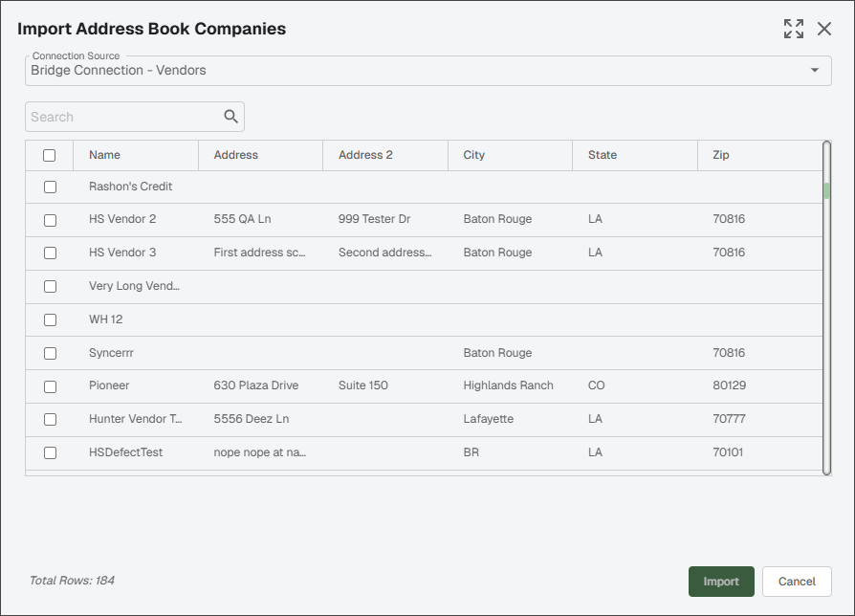
Task: Check the Pioneer row checkbox
Action: click(x=50, y=386)
